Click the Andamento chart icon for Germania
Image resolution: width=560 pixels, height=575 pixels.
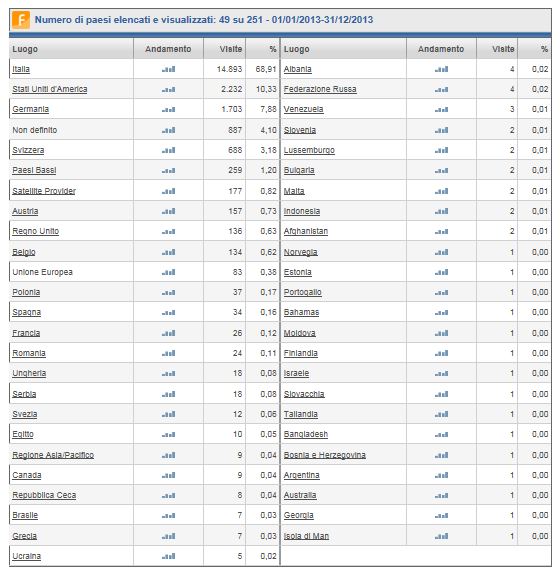click(x=169, y=109)
